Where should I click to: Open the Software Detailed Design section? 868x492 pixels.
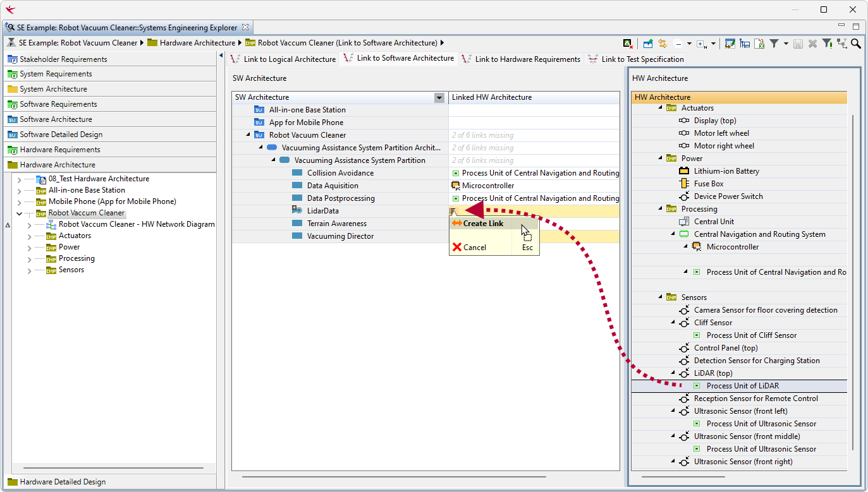click(x=110, y=135)
